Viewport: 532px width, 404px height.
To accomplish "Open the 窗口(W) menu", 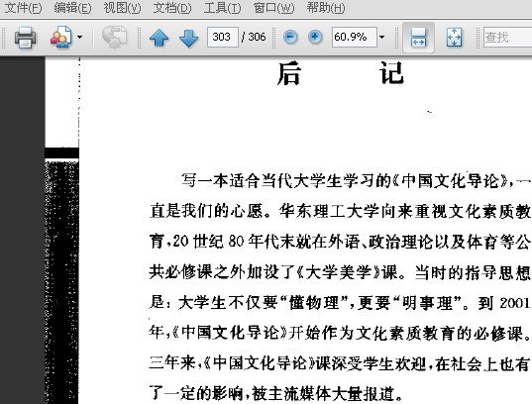I will tap(273, 8).
